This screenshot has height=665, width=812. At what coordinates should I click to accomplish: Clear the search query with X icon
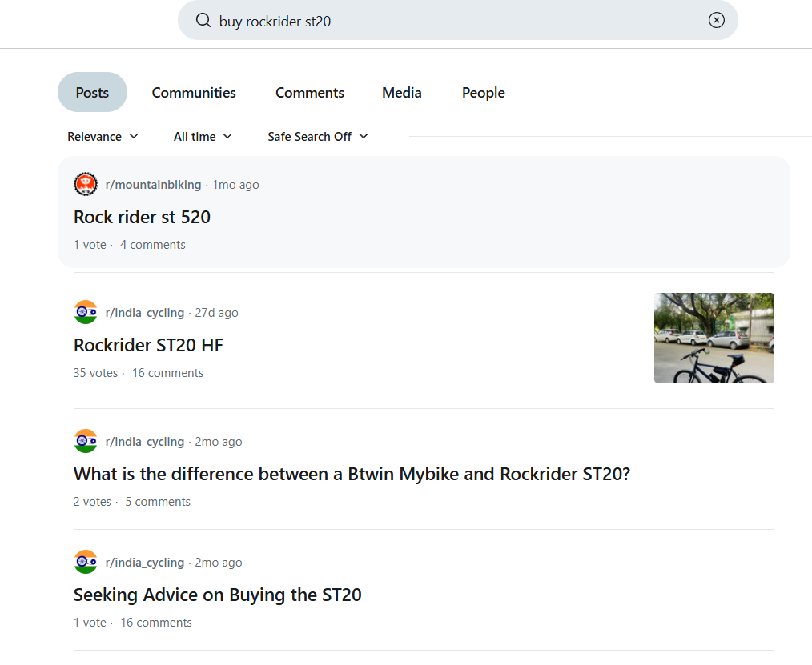click(716, 21)
